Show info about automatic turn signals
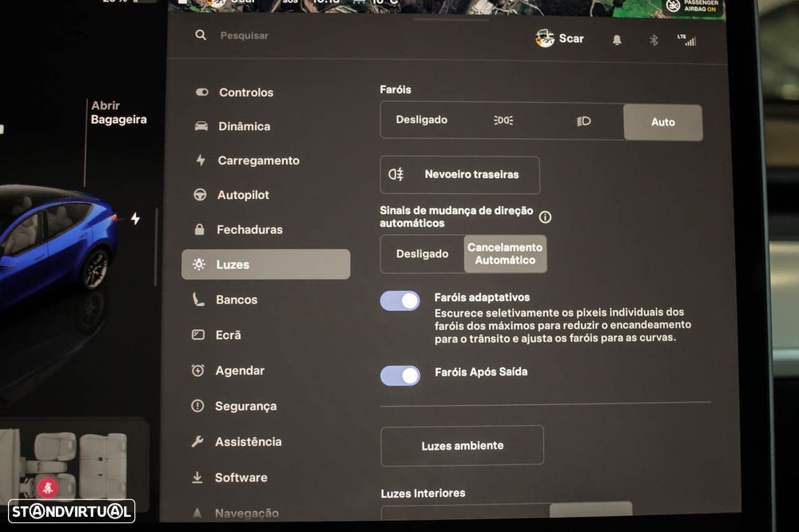799x532 pixels. tap(545, 217)
